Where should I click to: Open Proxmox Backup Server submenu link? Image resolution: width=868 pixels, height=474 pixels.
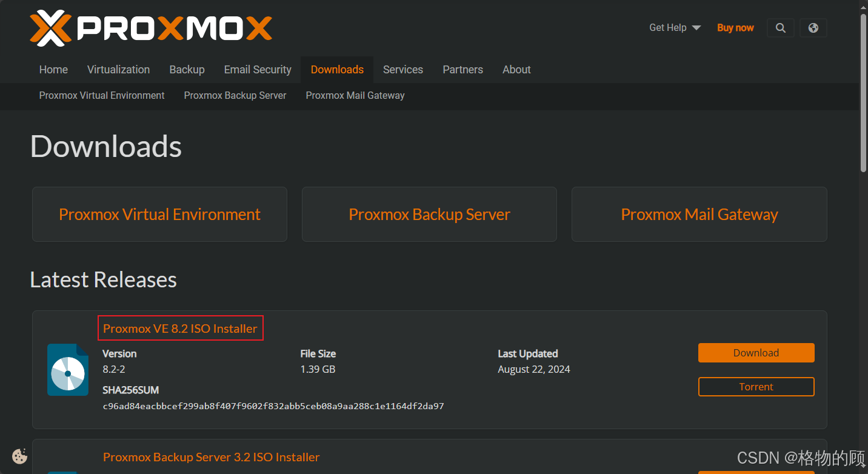pos(235,96)
